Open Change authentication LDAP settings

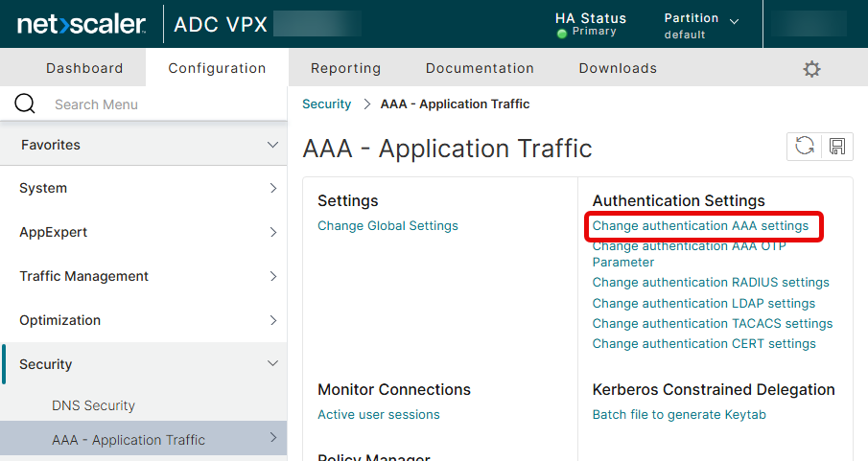[703, 303]
